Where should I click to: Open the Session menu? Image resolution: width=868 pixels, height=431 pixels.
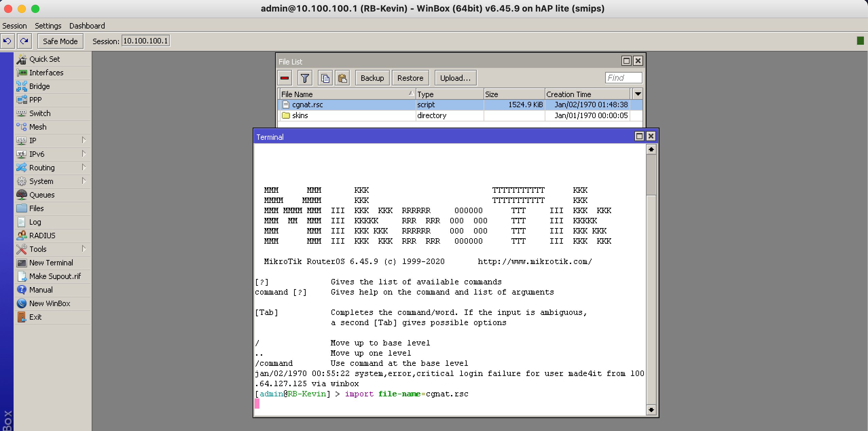15,26
